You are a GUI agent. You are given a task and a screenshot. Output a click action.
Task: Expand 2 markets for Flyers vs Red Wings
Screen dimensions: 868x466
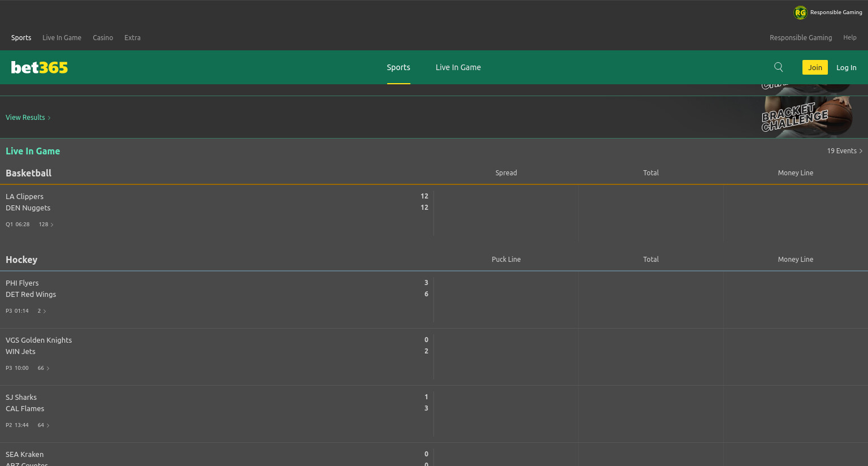pyautogui.click(x=42, y=311)
